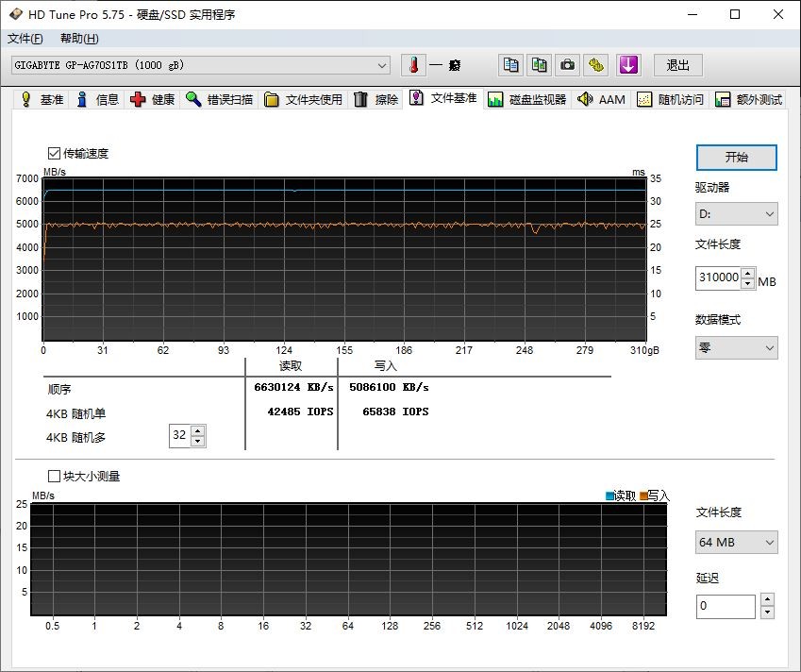801x672 pixels.
Task: Click the copy-image-to-clipboard toolbar icon
Action: click(538, 65)
